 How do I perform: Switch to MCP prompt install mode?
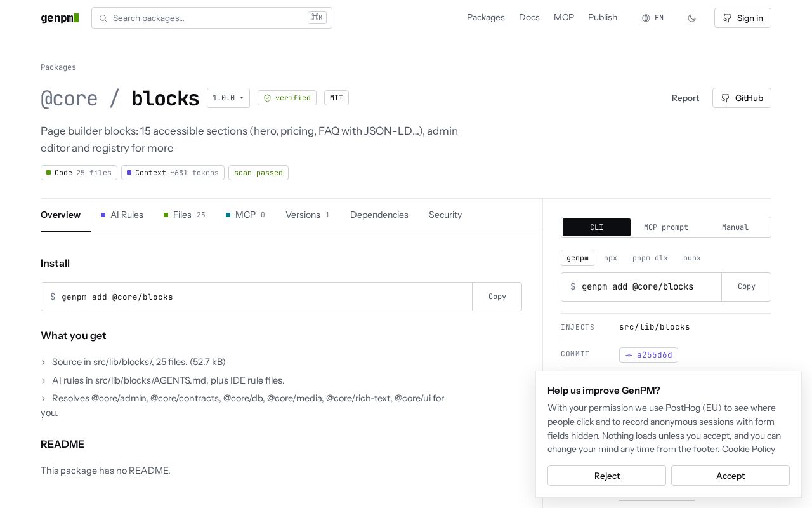point(666,227)
